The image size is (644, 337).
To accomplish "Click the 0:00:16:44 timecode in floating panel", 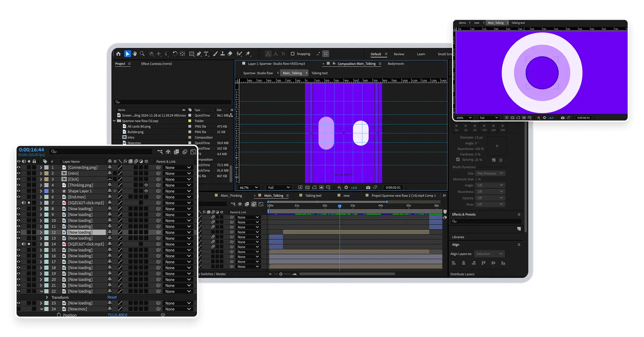I will point(31,150).
